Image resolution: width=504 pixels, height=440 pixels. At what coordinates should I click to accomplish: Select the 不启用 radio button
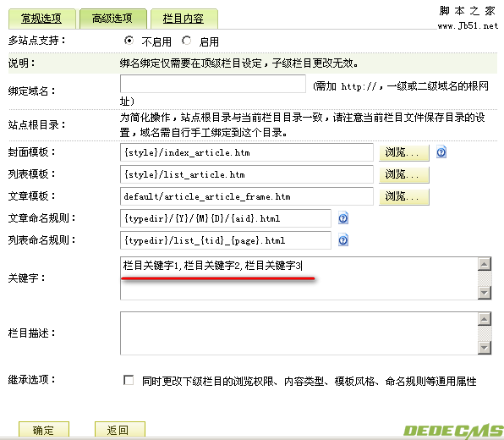coord(129,41)
